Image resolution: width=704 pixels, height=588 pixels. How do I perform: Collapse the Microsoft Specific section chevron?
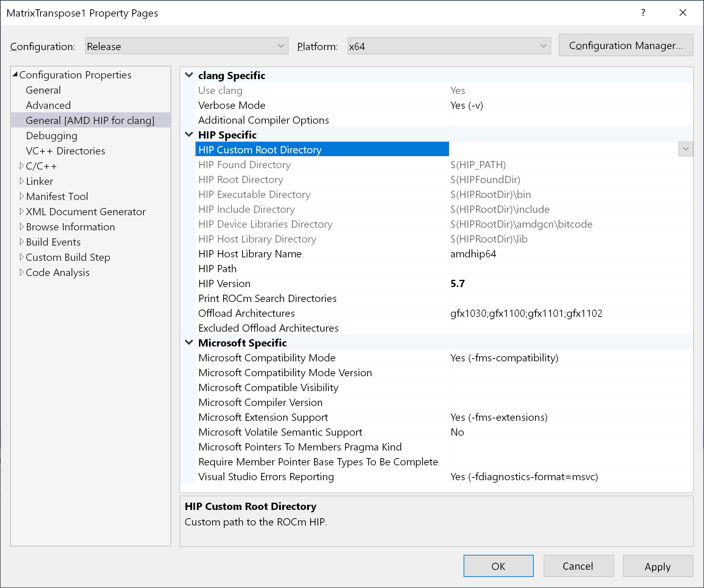pos(189,342)
